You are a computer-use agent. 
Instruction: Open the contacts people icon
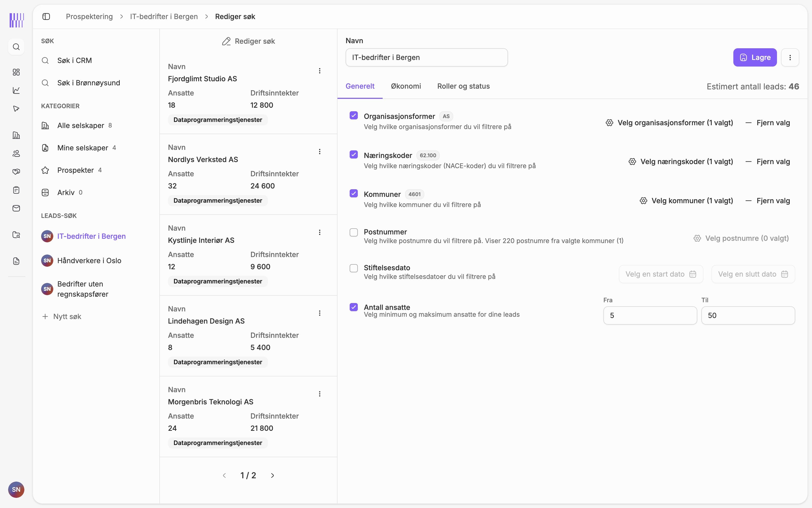tap(16, 153)
